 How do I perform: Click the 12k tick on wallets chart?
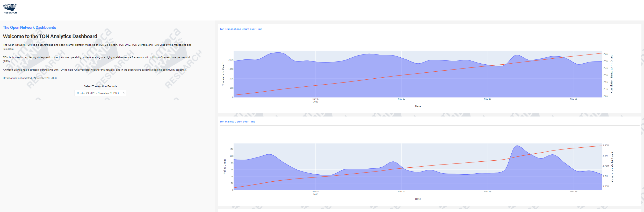click(x=231, y=149)
